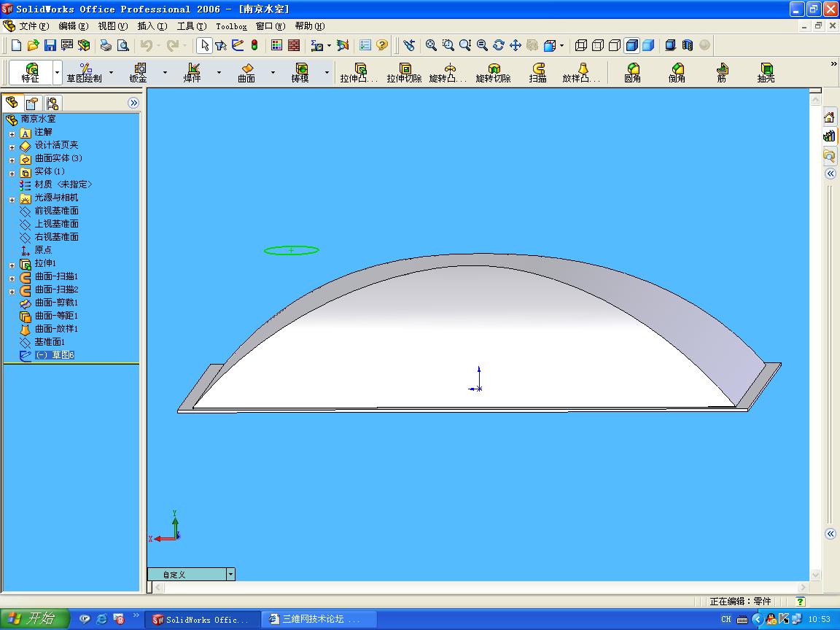Click the Extruded Boss (拉伸凸) tool
Viewport: 840px width, 630px height.
coord(359,73)
